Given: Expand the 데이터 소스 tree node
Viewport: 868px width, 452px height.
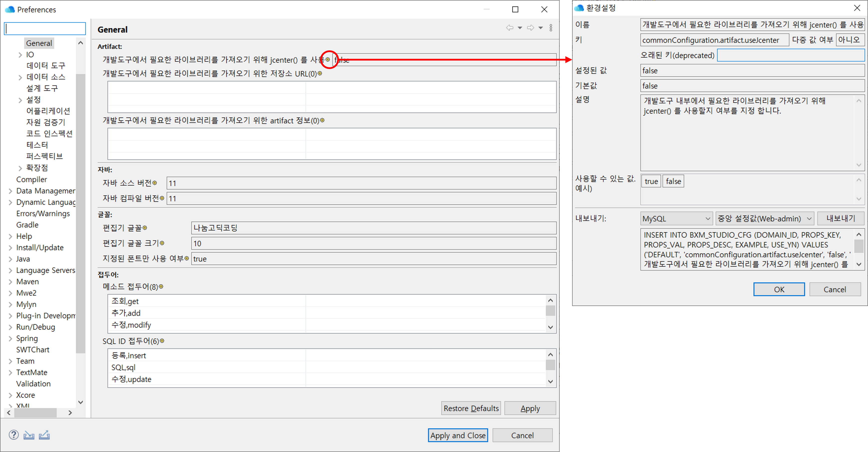Looking at the screenshot, I should pos(20,77).
